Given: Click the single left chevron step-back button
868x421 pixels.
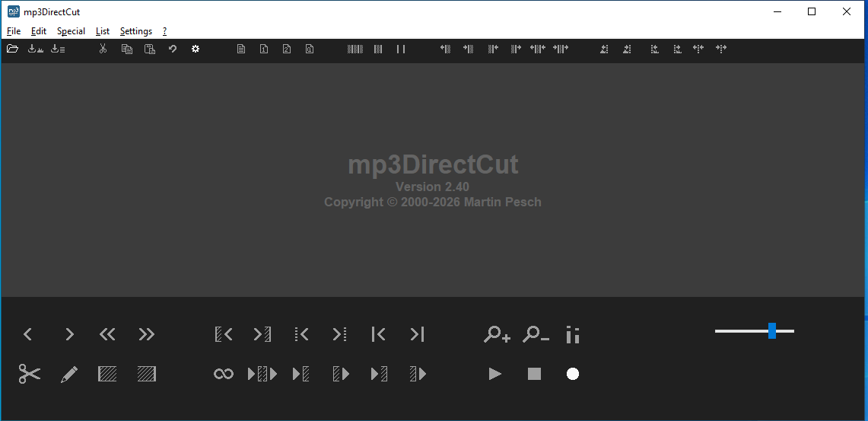Looking at the screenshot, I should (x=27, y=334).
